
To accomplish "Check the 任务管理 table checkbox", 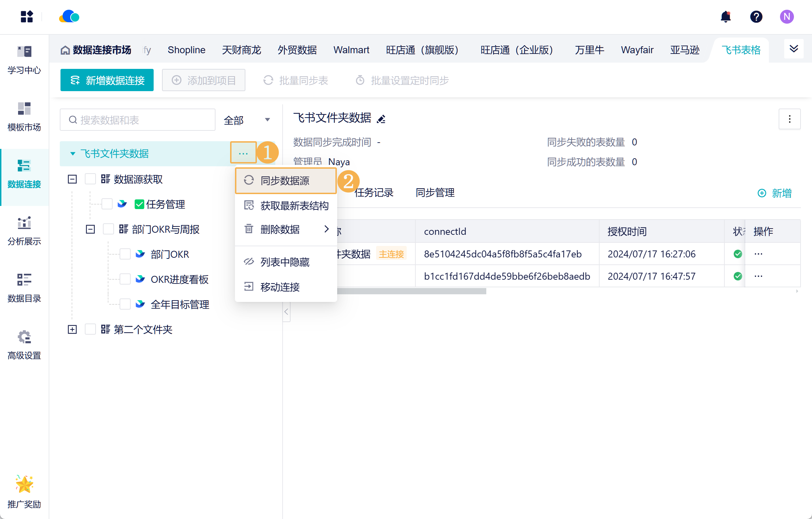I will coord(107,204).
